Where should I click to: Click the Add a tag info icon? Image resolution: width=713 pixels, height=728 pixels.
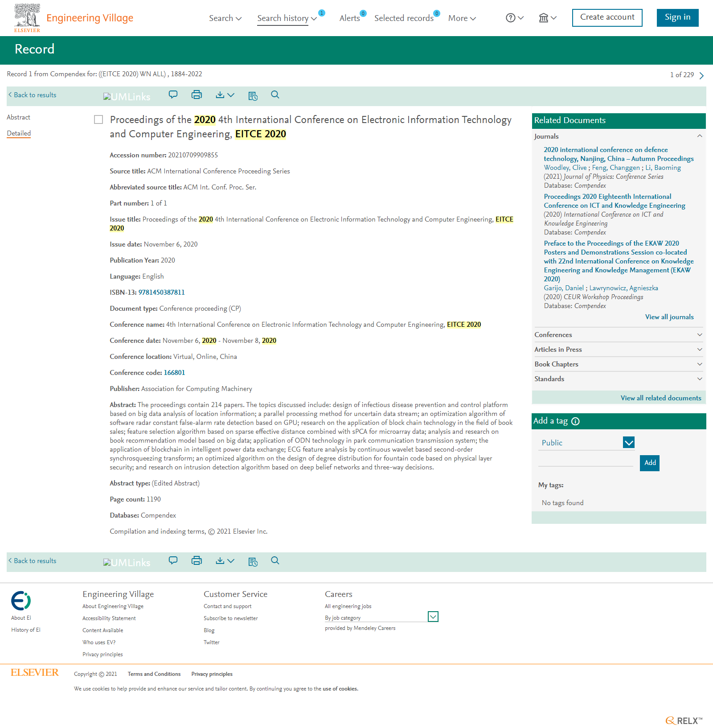pos(575,421)
